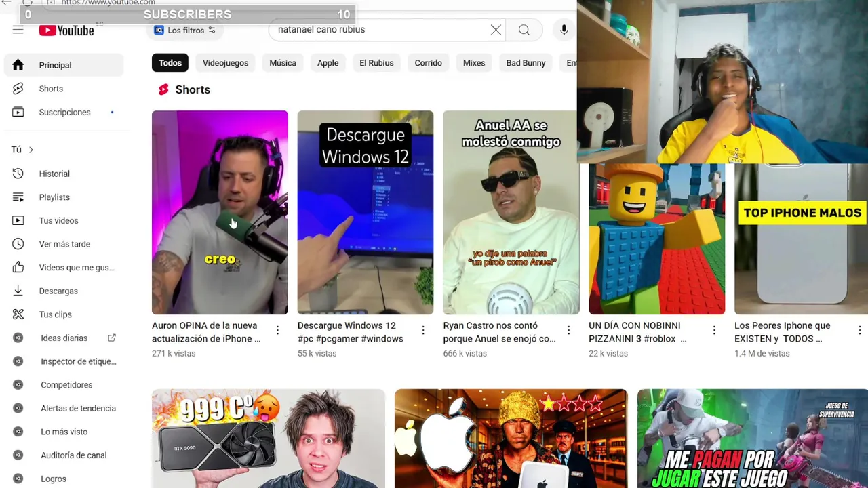The image size is (868, 488).
Task: Select the Apple chip
Action: pyautogui.click(x=328, y=63)
